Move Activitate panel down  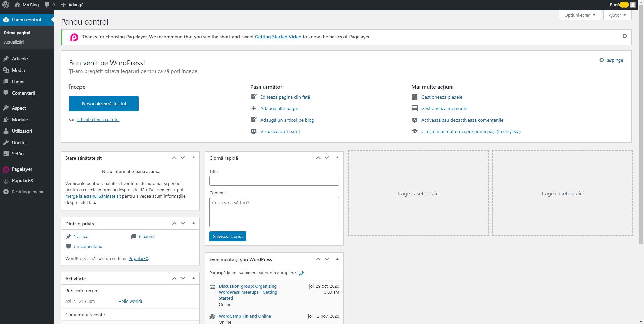click(x=183, y=278)
